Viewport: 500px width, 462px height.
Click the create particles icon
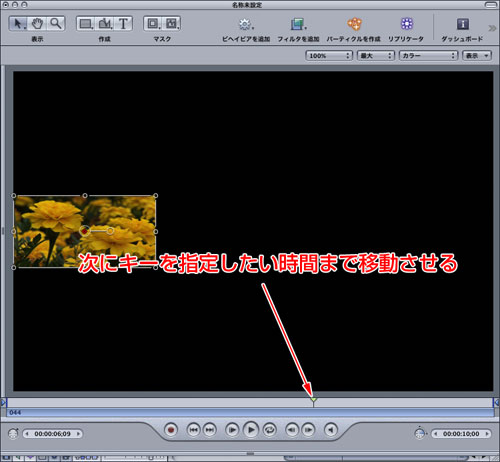coord(354,24)
